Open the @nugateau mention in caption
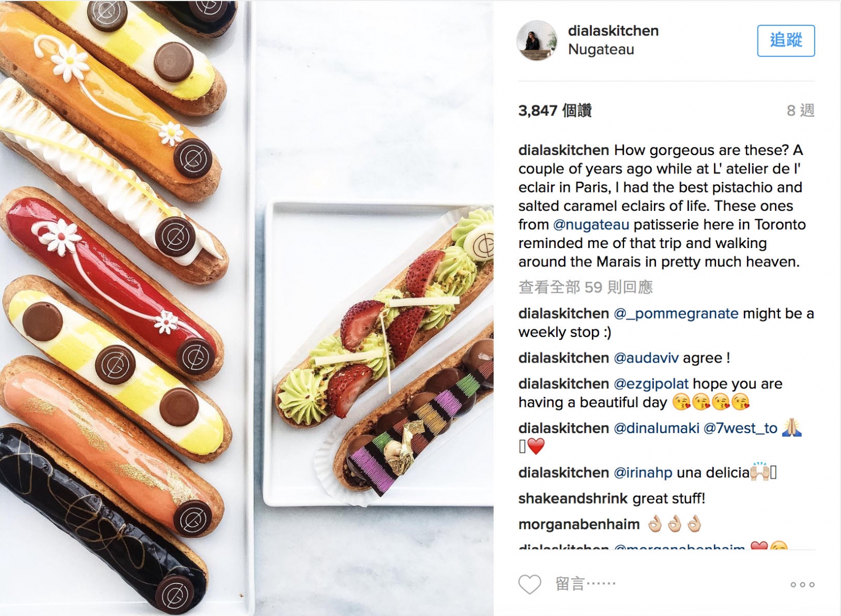The height and width of the screenshot is (616, 841). pyautogui.click(x=591, y=224)
